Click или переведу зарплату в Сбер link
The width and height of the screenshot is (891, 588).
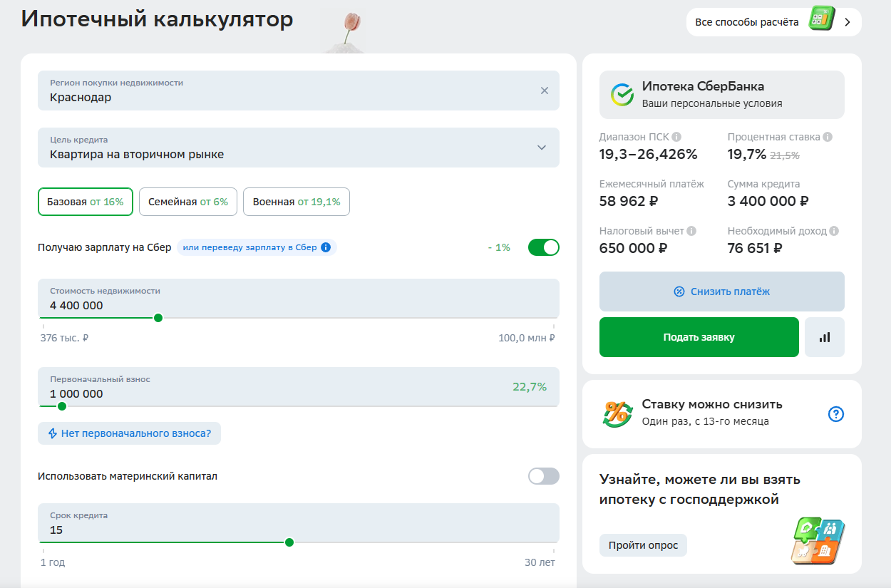257,247
